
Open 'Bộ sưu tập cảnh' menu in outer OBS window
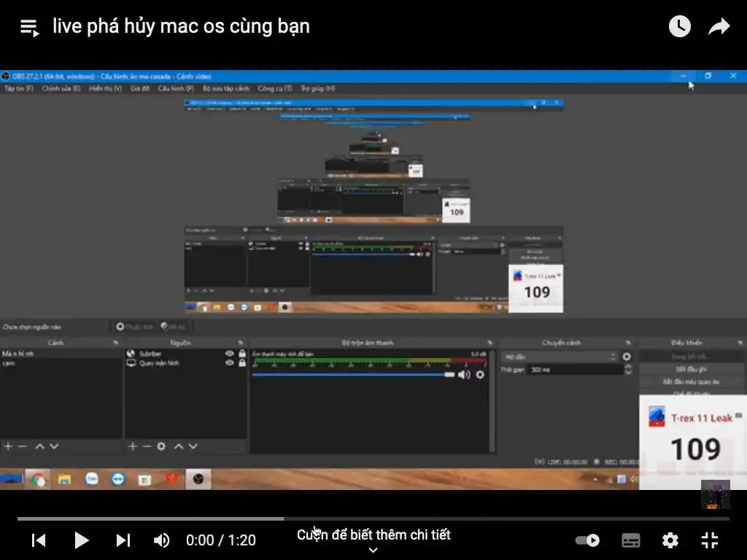tap(226, 88)
